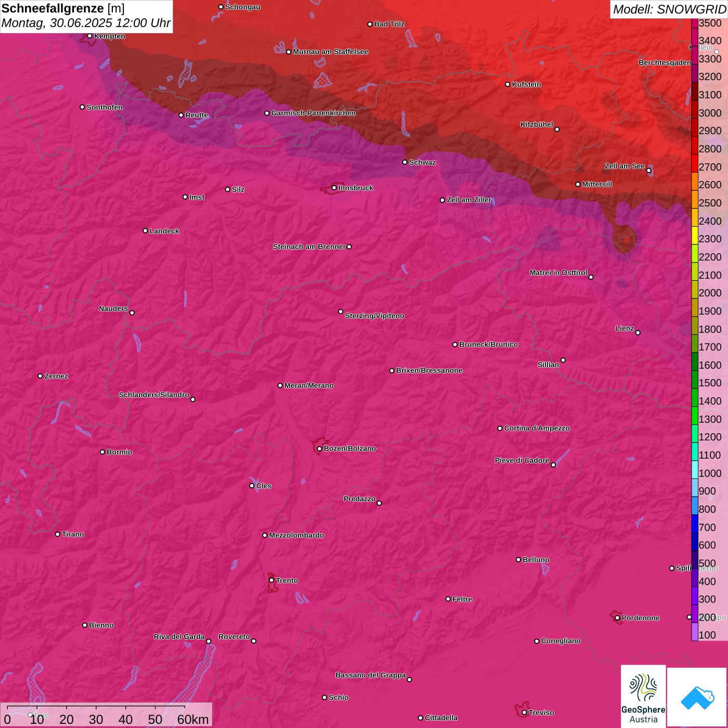The width and height of the screenshot is (728, 728).
Task: Click the Bruneck/Brunico location dot
Action: [455, 344]
